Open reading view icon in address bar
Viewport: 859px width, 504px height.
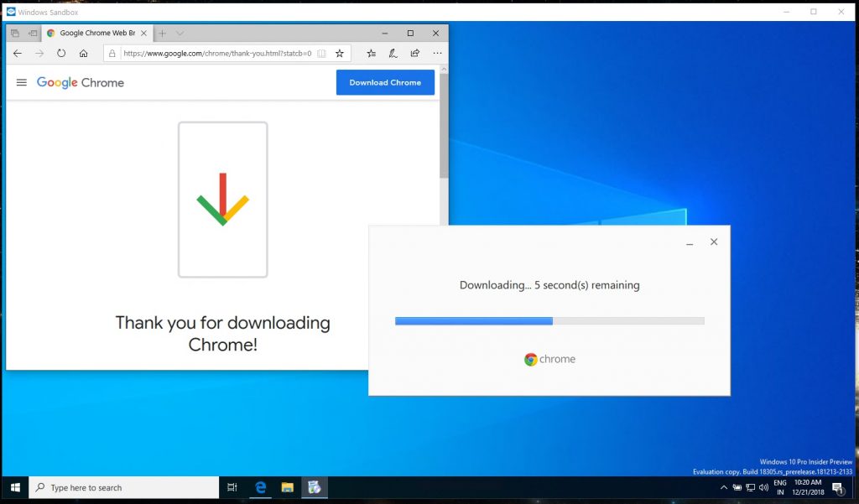point(322,53)
